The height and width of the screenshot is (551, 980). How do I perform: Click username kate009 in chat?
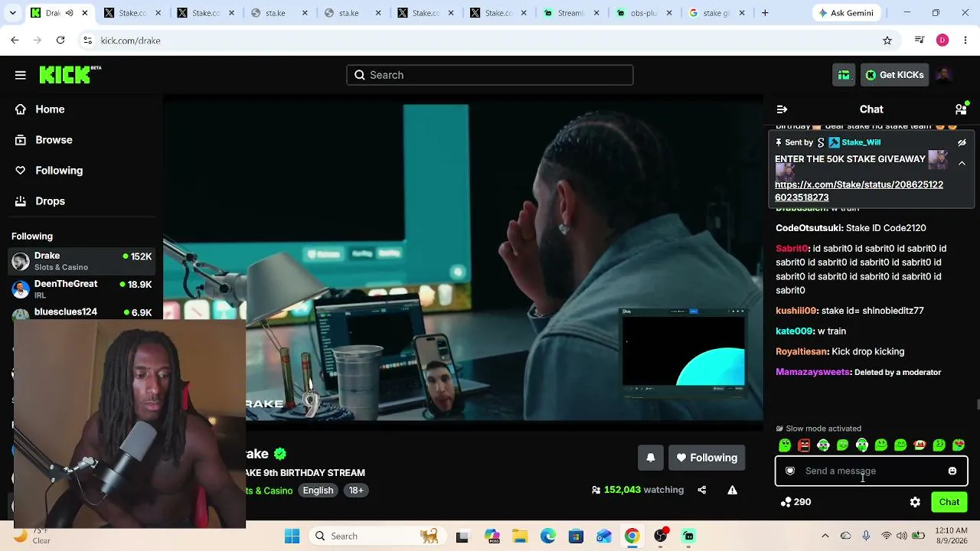point(795,331)
